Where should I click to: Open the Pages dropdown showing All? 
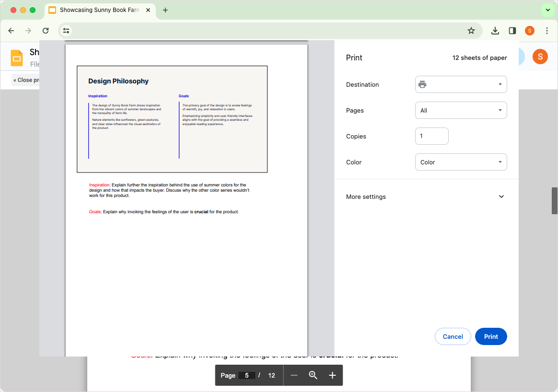tap(461, 110)
